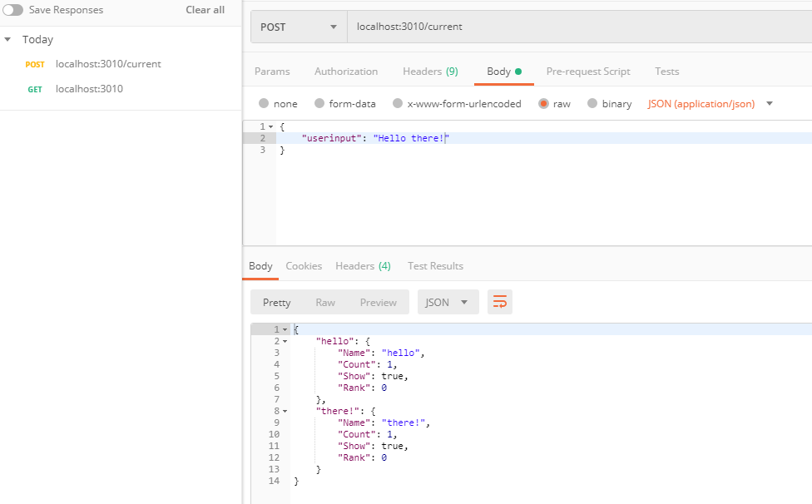812x504 pixels.
Task: Click request editor line number 3
Action: pyautogui.click(x=263, y=150)
